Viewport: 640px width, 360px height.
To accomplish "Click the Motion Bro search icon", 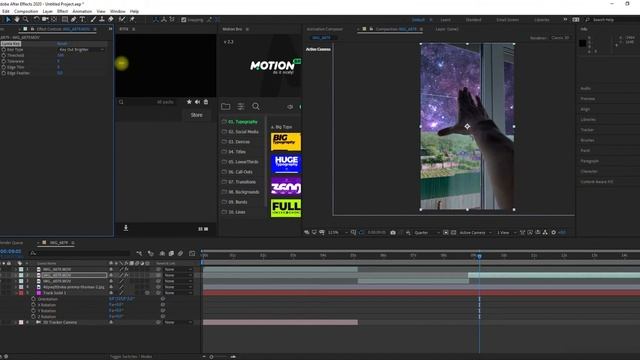I will (x=256, y=107).
